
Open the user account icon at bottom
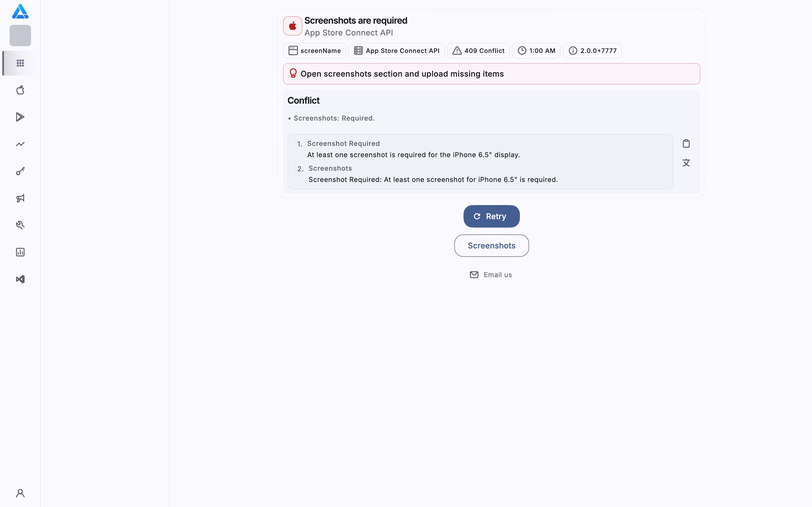[x=20, y=493]
